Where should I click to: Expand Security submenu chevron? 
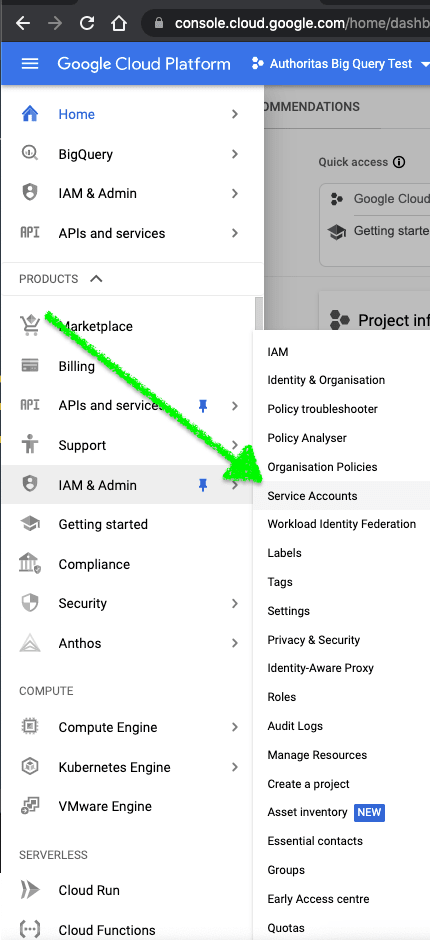235,604
